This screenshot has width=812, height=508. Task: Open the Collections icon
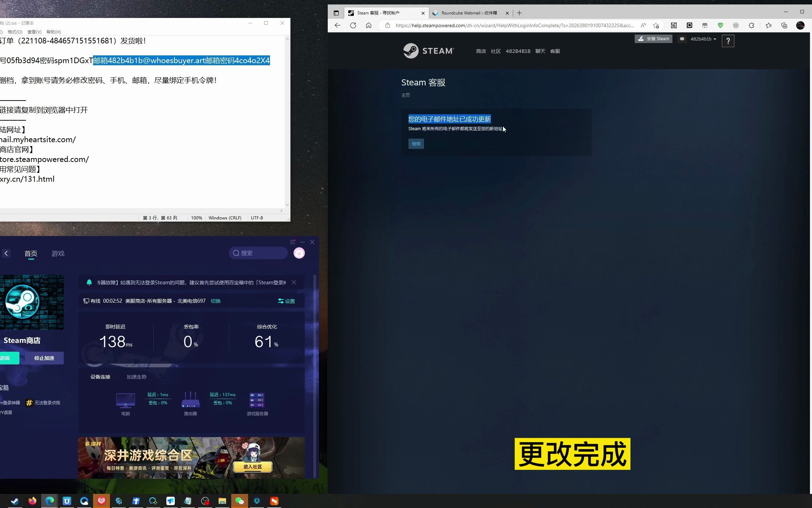pos(784,25)
